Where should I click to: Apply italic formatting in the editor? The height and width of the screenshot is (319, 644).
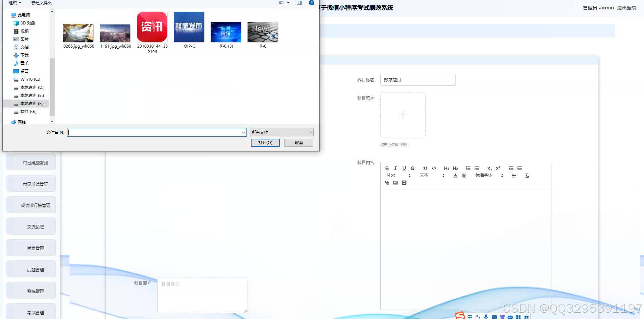[395, 168]
